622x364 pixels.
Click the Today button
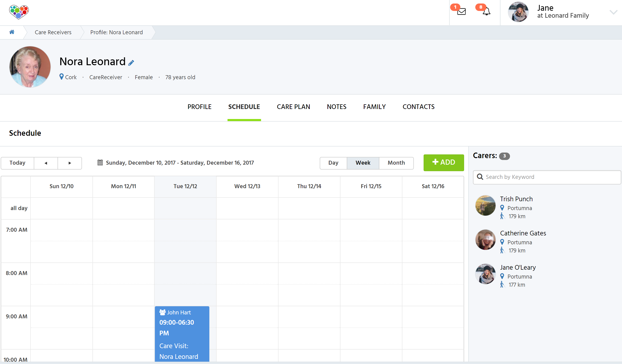pos(17,163)
